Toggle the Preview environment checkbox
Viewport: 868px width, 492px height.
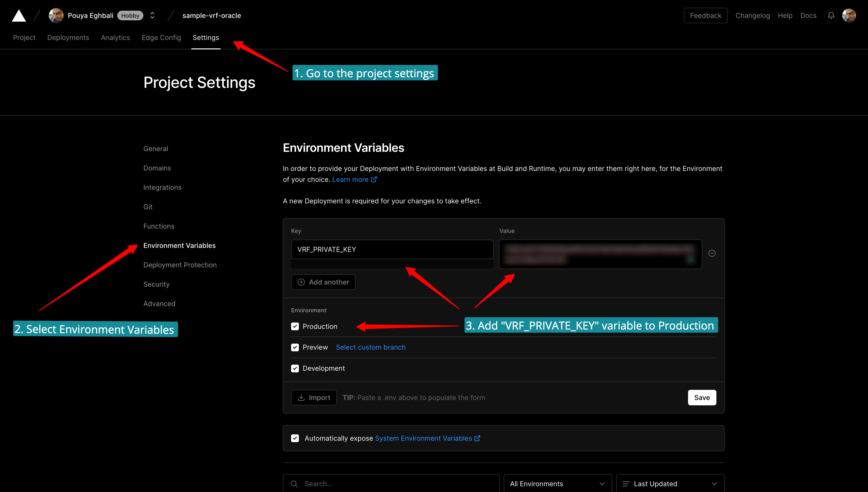coord(295,347)
